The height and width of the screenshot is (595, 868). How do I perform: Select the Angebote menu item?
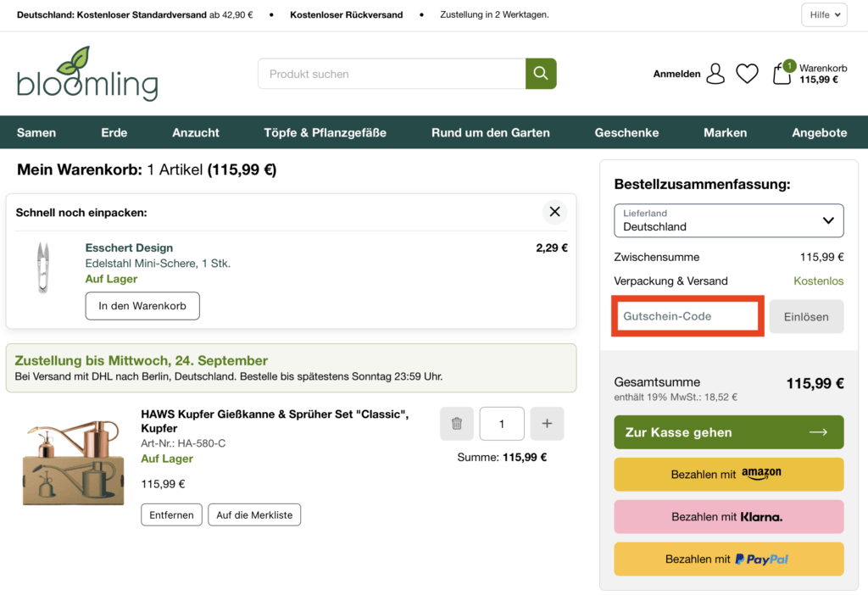pos(819,132)
